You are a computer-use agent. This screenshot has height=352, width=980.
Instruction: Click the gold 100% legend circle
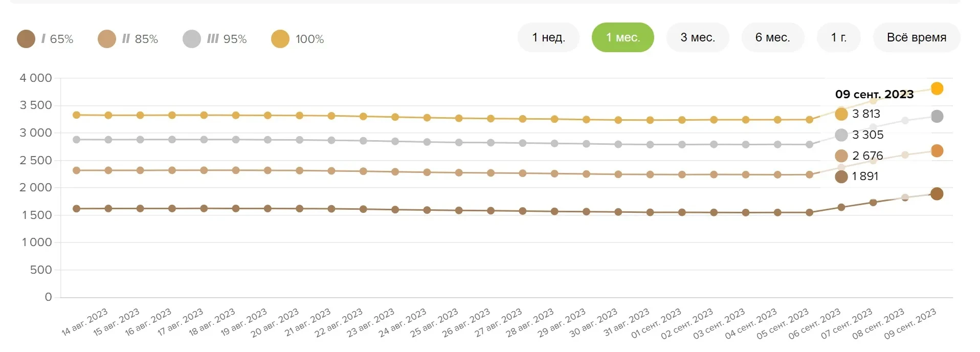[x=280, y=39]
